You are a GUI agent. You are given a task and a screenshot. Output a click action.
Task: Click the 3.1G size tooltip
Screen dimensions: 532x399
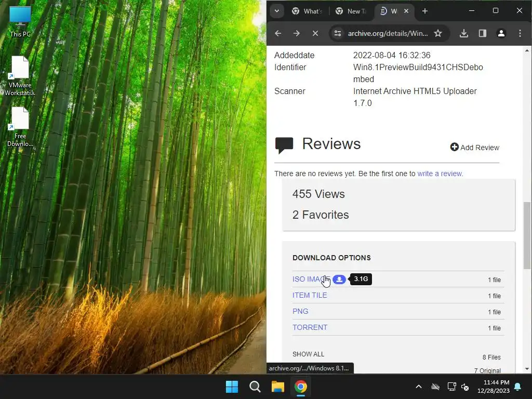(x=361, y=279)
